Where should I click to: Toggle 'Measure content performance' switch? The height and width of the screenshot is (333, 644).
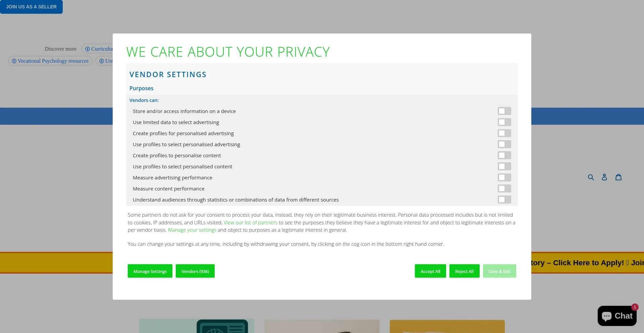click(504, 188)
